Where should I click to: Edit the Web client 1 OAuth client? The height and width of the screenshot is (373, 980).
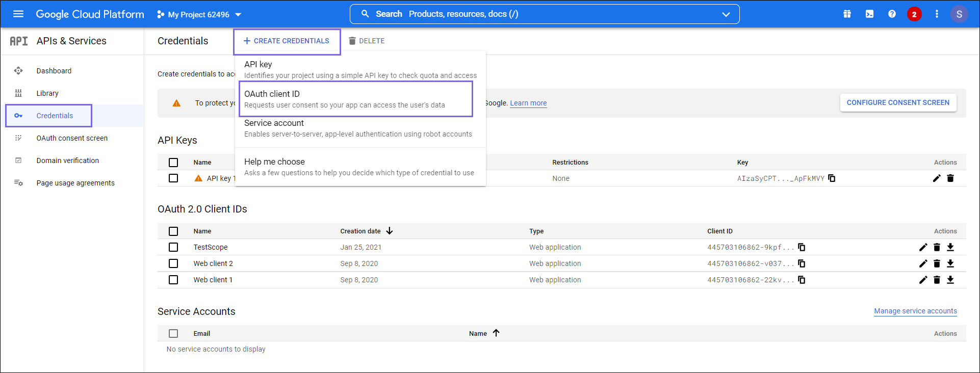tap(923, 280)
